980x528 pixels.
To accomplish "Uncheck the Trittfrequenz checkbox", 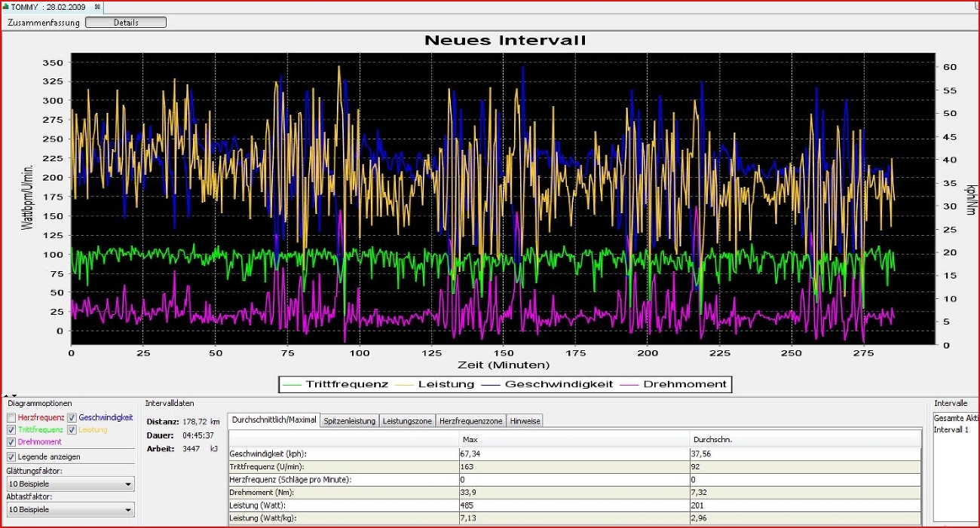I will coord(11,429).
